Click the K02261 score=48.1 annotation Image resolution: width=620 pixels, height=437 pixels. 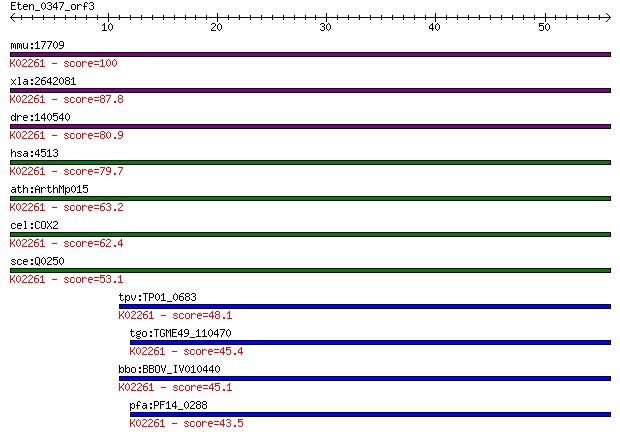click(175, 315)
